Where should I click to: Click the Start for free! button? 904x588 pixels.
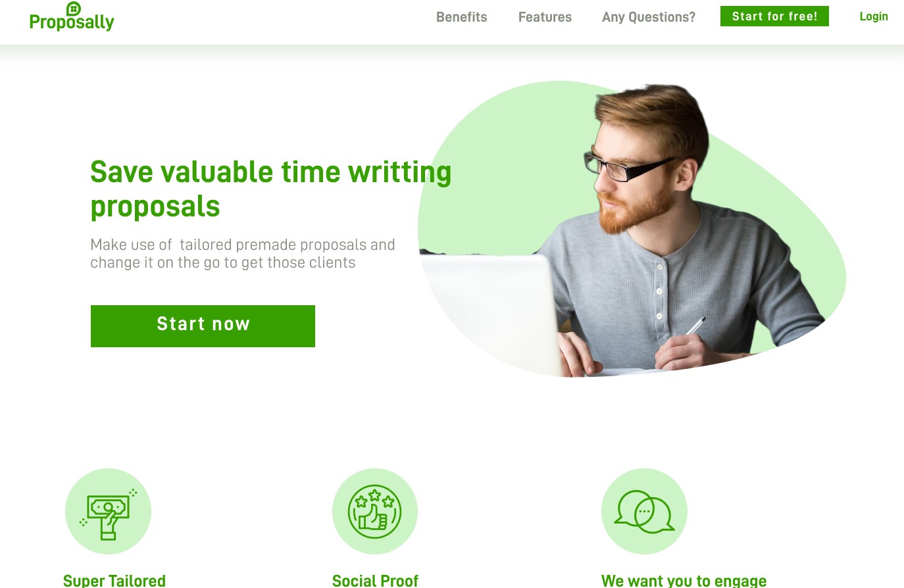point(774,16)
